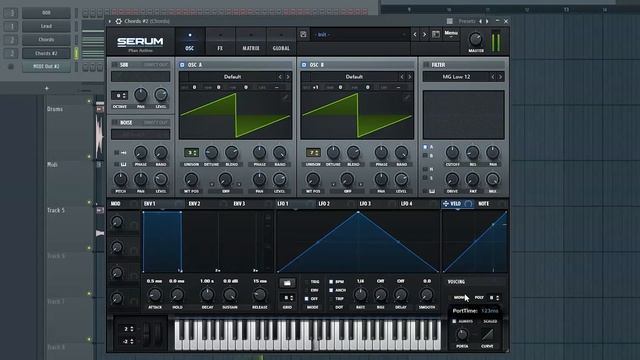The width and height of the screenshot is (640, 360).
Task: Click the ENV 1 Attack knob
Action: point(155,295)
